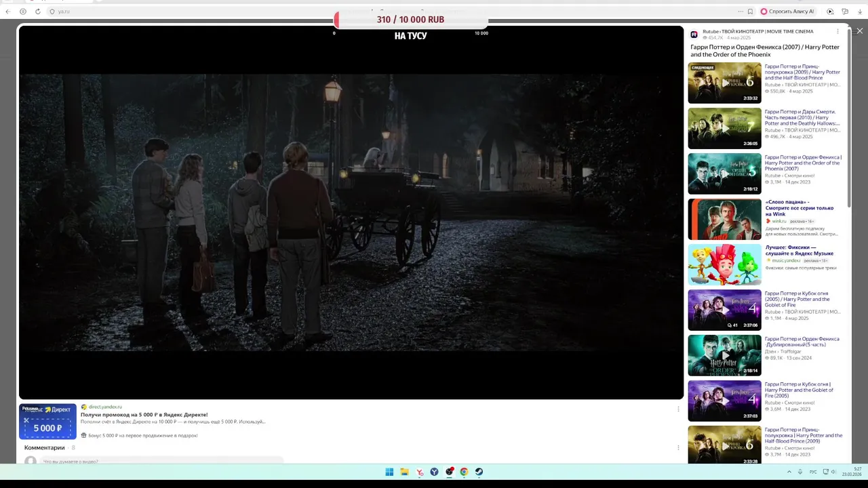Click the microphone tray icon
This screenshot has height=488, width=868.
800,472
